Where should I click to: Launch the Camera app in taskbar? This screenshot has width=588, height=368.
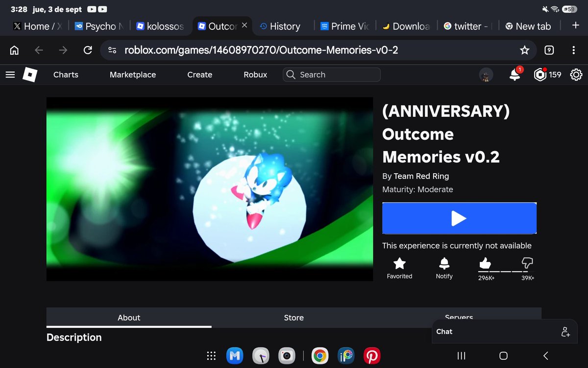[x=287, y=356]
